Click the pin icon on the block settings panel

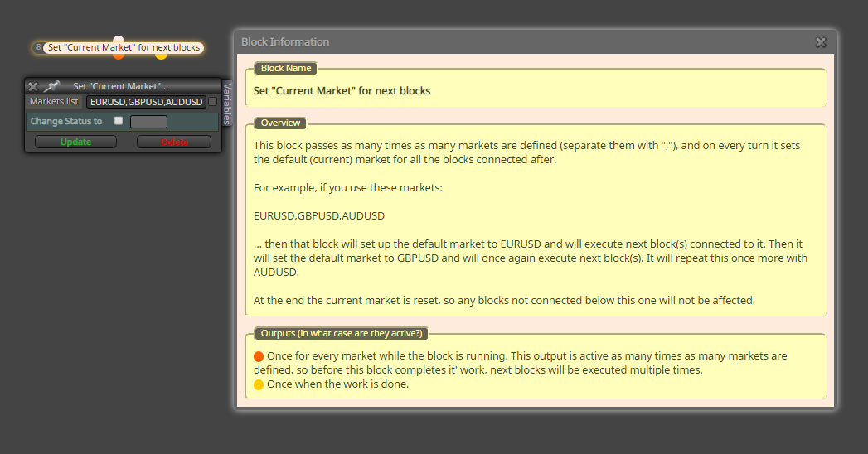coord(51,86)
